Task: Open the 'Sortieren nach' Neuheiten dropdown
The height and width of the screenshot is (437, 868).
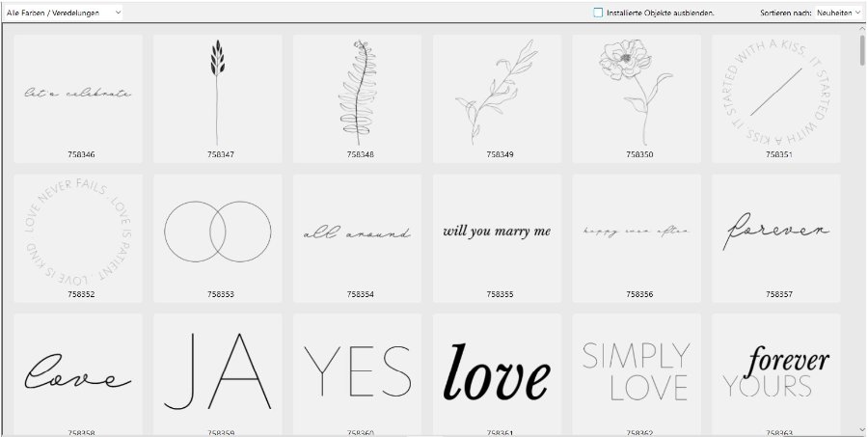Action: pyautogui.click(x=839, y=13)
